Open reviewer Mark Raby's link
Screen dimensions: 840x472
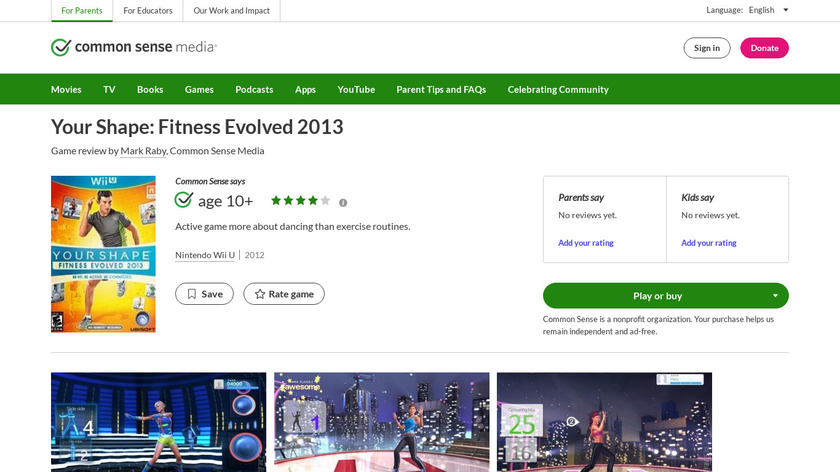(144, 151)
